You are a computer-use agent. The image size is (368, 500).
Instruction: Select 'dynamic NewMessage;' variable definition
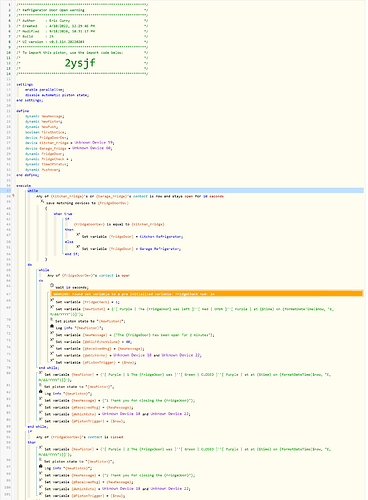[x=45, y=116]
